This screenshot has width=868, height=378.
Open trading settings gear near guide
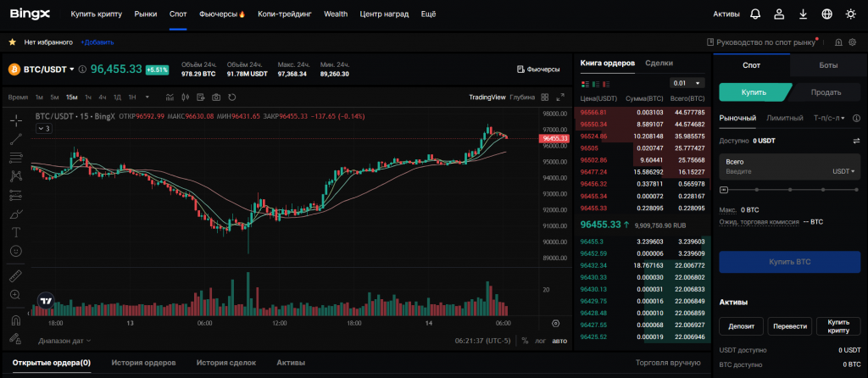[853, 42]
